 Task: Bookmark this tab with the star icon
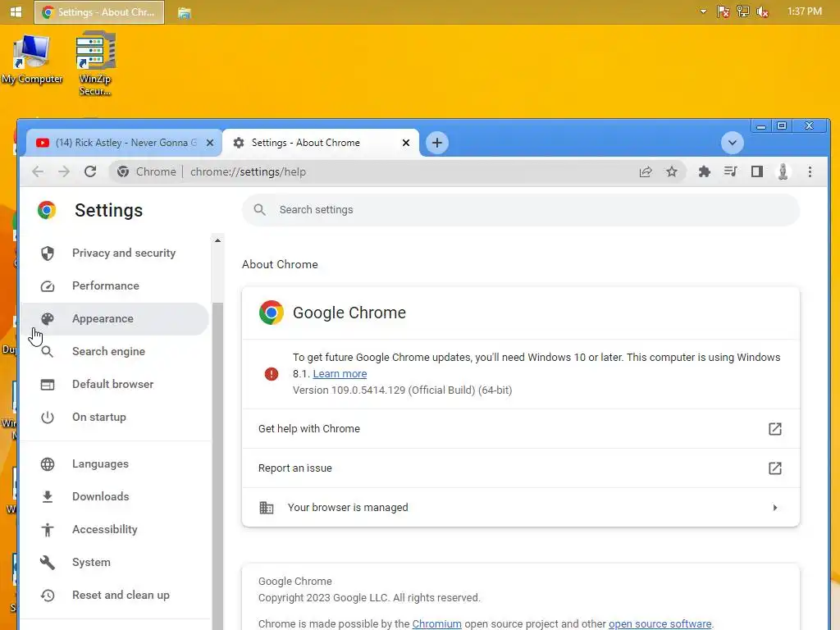[x=671, y=171]
